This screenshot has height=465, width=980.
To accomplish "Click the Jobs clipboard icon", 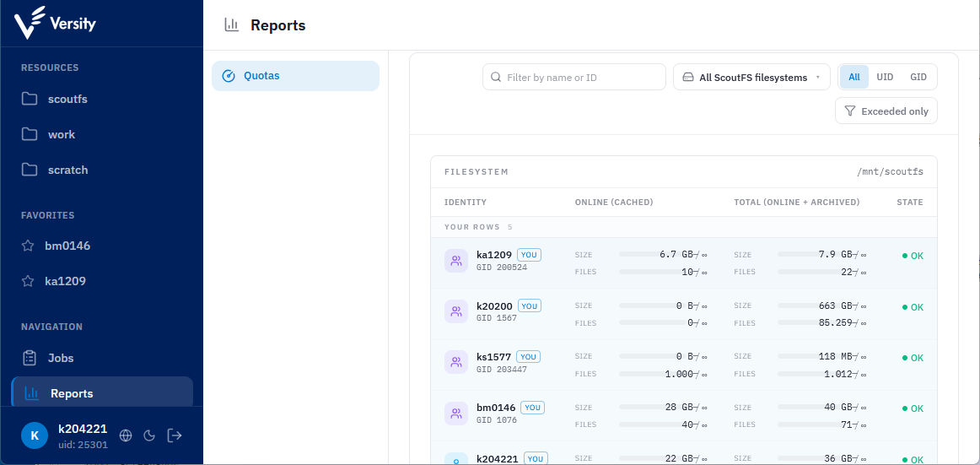I will 30,358.
